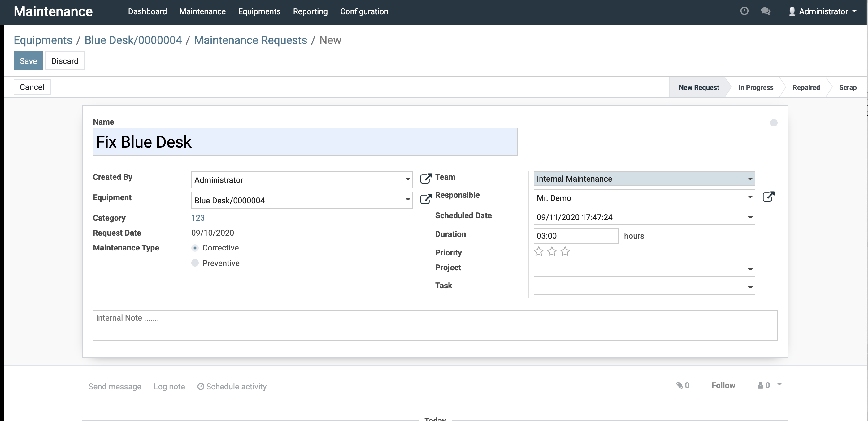Open Blue Desk equipment via external link icon
This screenshot has height=421, width=868.
point(426,199)
